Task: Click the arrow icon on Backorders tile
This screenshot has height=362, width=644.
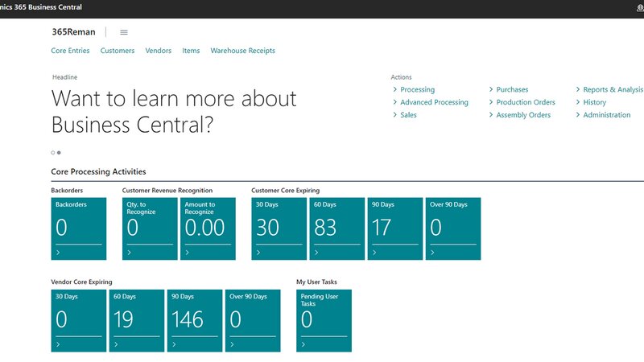Action: tap(58, 253)
